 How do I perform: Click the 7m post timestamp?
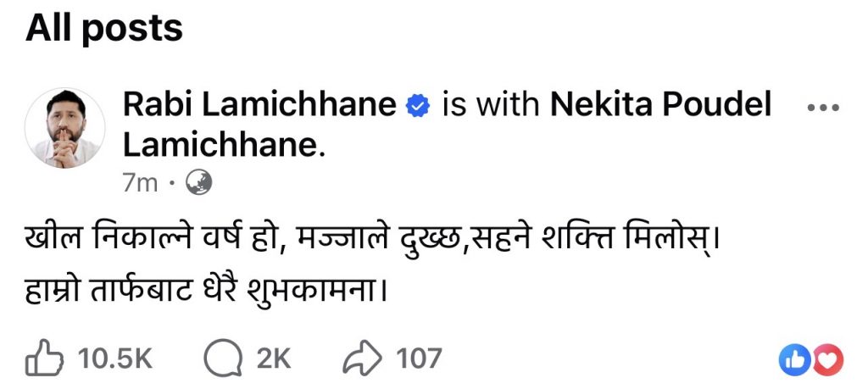point(140,182)
